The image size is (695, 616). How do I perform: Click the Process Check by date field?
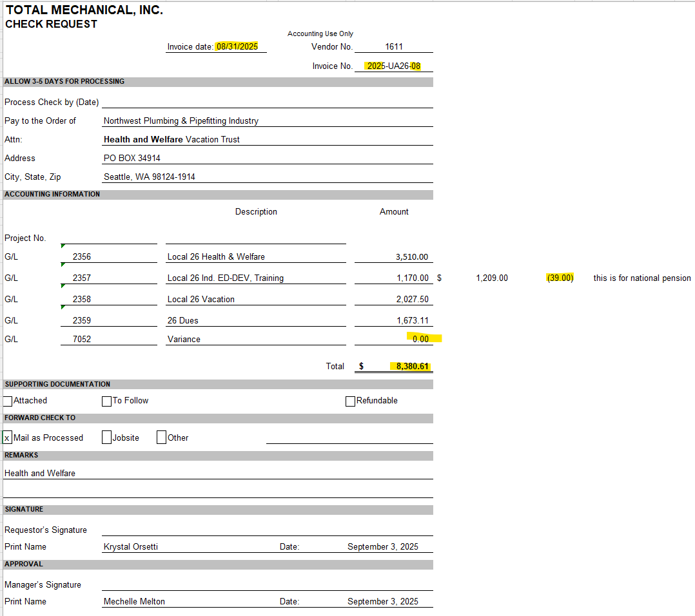coord(268,102)
